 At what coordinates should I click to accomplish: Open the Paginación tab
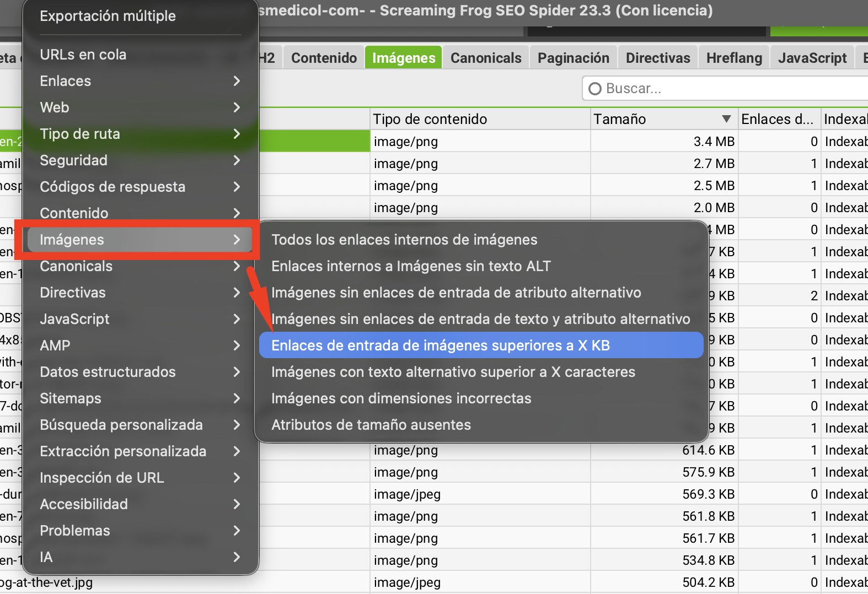coord(573,58)
